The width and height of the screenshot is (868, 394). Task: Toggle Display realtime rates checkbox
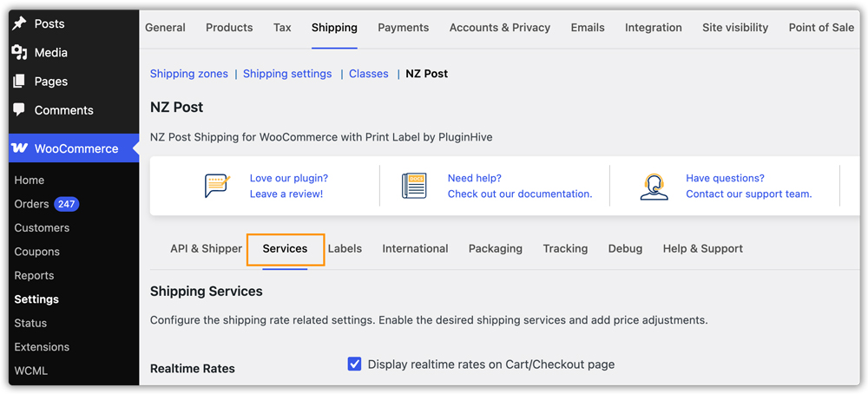click(354, 364)
